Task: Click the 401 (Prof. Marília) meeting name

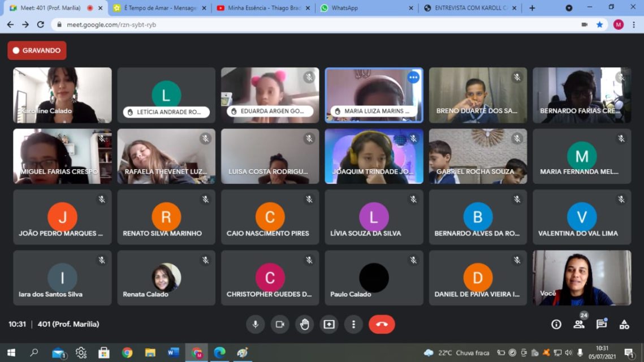Action: (x=68, y=324)
